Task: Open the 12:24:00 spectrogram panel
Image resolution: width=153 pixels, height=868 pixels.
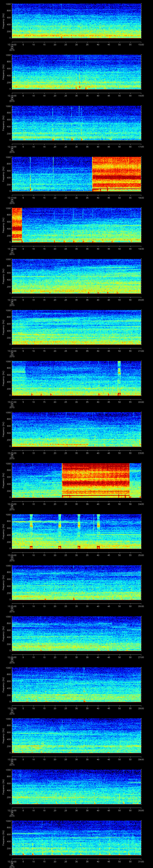Action: [76, 531]
